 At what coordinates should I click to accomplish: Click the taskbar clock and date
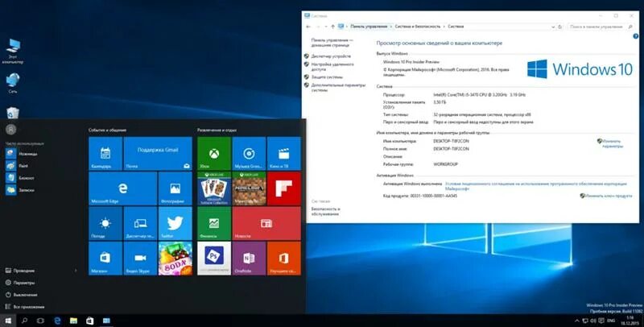pyautogui.click(x=630, y=321)
